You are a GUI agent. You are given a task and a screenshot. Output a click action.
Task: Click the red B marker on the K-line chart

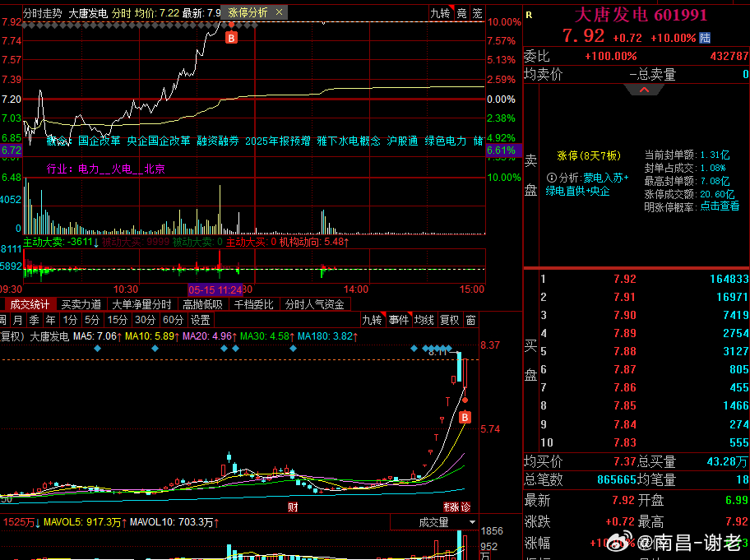[465, 417]
